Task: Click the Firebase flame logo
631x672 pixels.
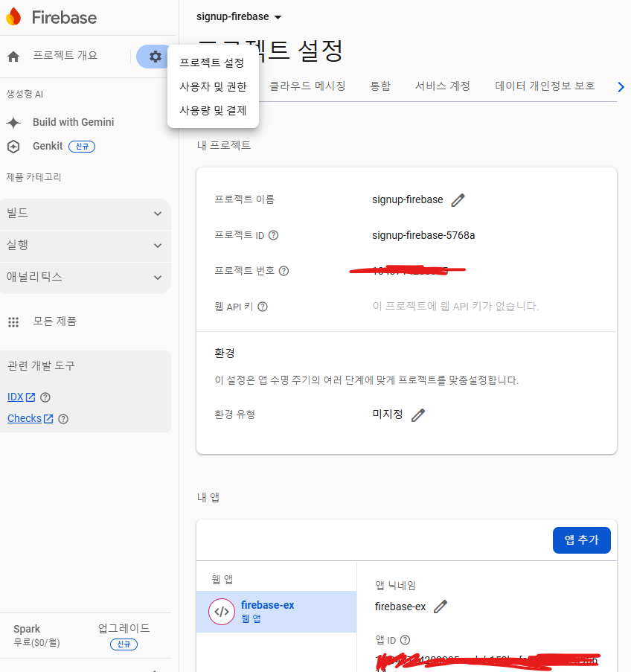Action: pyautogui.click(x=15, y=16)
